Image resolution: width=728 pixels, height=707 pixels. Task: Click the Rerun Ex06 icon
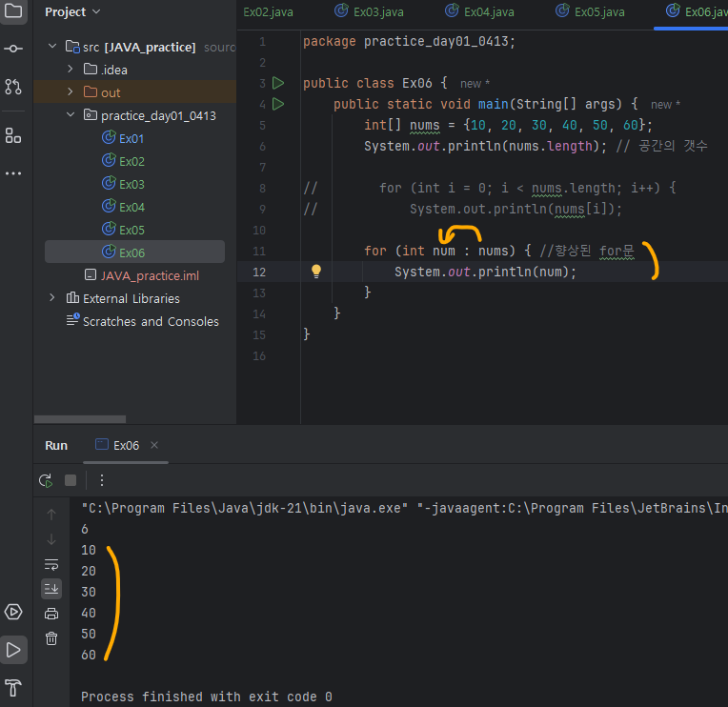[x=46, y=480]
